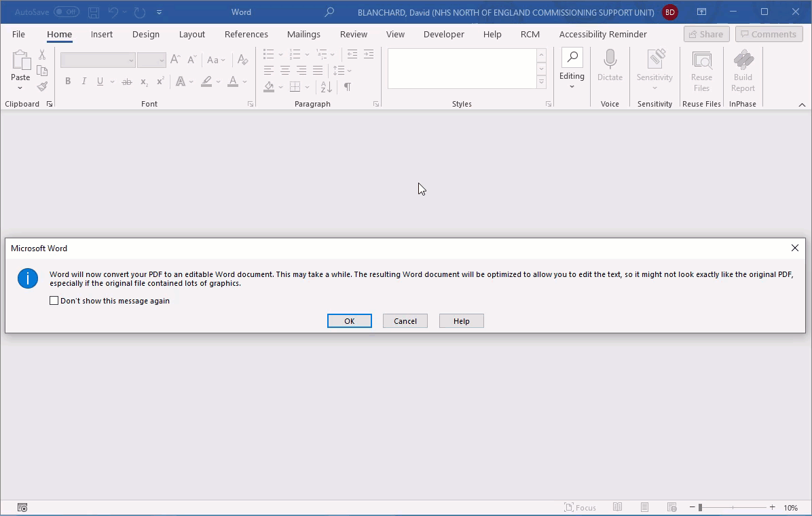Viewport: 812px width, 516px height.
Task: Check Don't show this message again
Action: pos(54,301)
